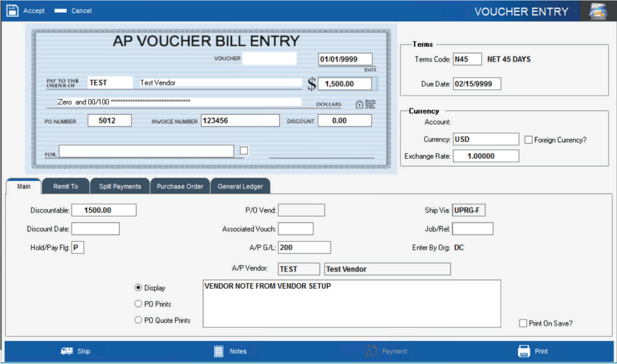Click the Accept button
Screen dimensions: 617x364
(x=34, y=11)
